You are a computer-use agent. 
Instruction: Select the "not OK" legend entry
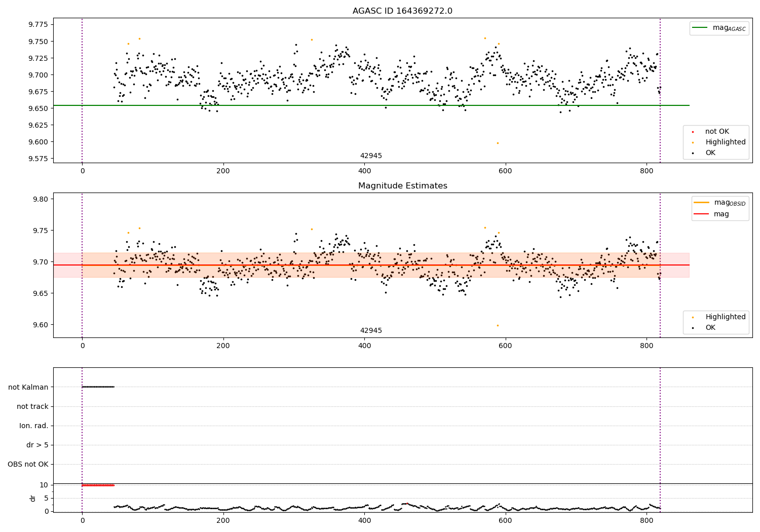[x=717, y=132]
